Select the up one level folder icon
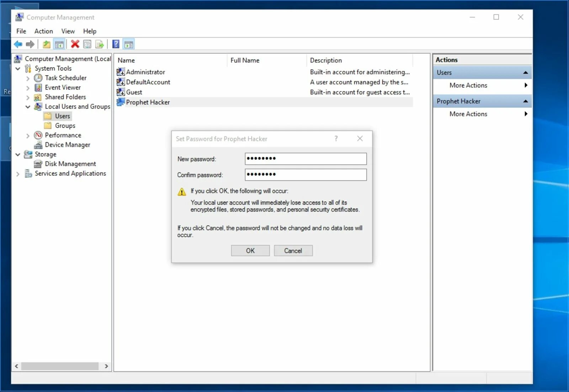Image resolution: width=569 pixels, height=392 pixels. pos(46,44)
